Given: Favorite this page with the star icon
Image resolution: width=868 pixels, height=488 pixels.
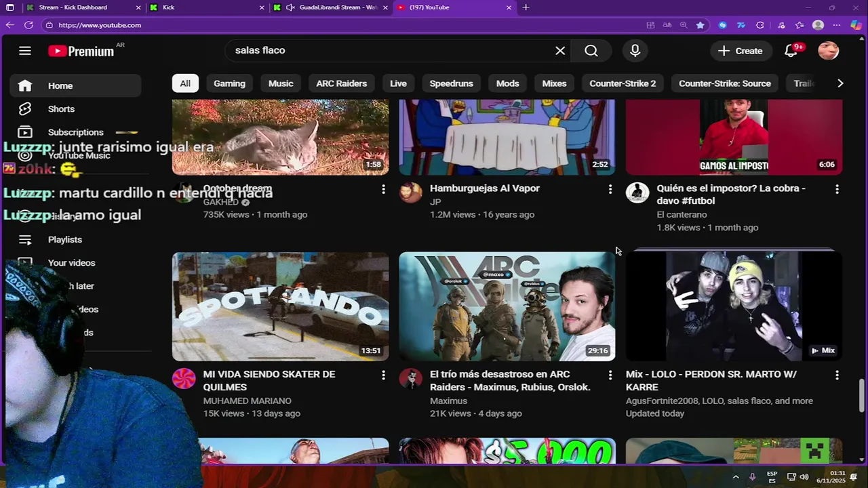Looking at the screenshot, I should point(700,25).
